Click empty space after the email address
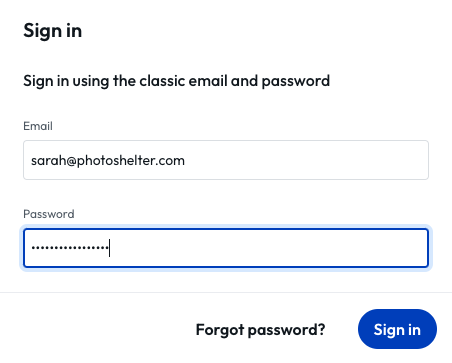This screenshot has height=363, width=452. click(305, 160)
